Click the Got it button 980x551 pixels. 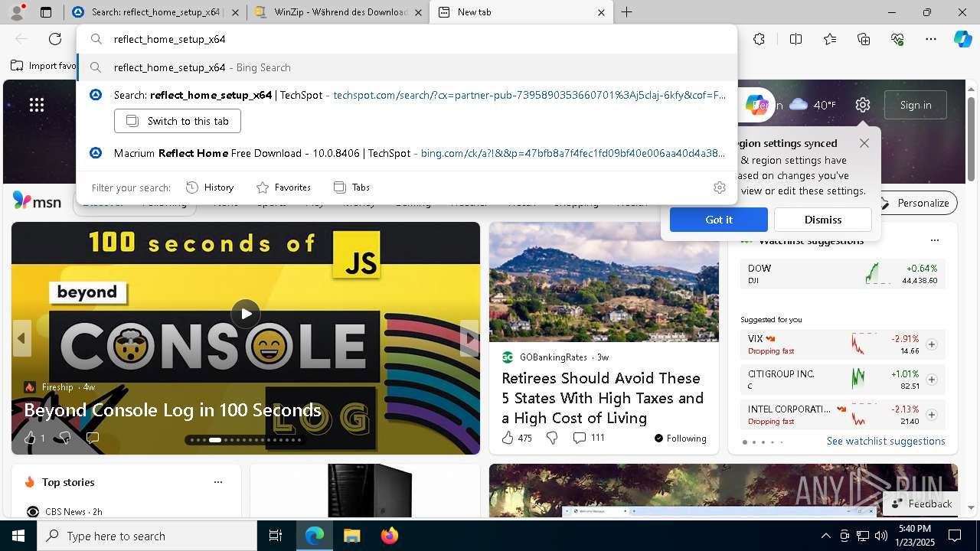[x=718, y=220]
